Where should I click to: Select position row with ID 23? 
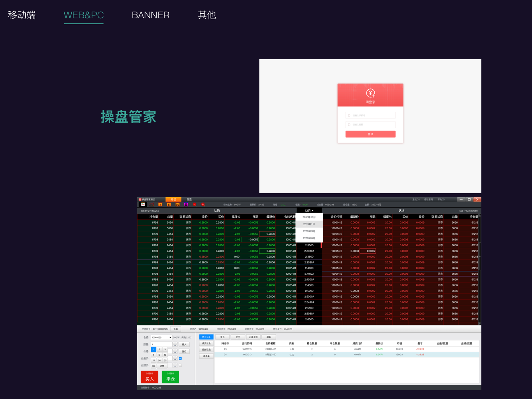347,349
